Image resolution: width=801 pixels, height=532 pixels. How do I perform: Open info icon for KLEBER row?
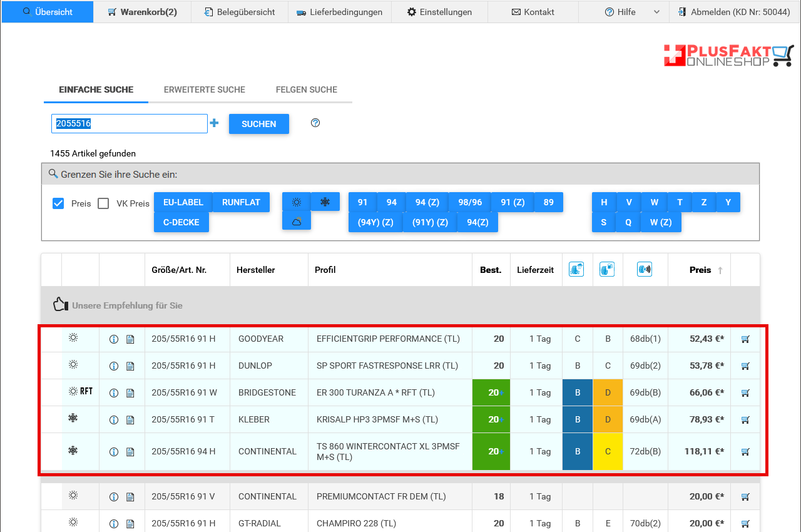(x=114, y=420)
